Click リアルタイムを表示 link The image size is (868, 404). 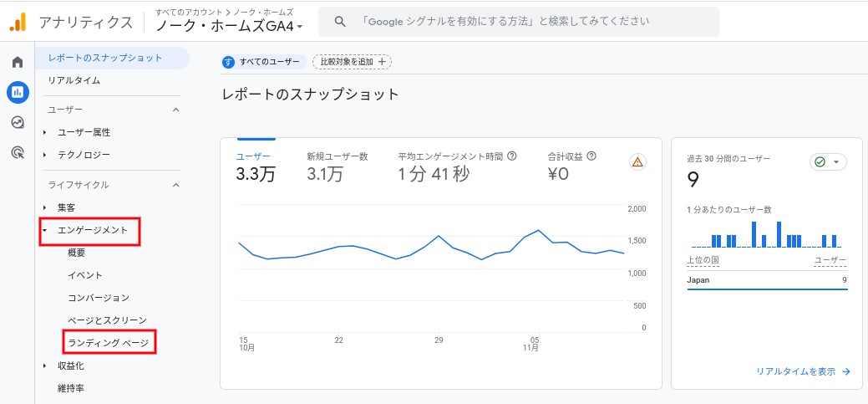pyautogui.click(x=803, y=371)
